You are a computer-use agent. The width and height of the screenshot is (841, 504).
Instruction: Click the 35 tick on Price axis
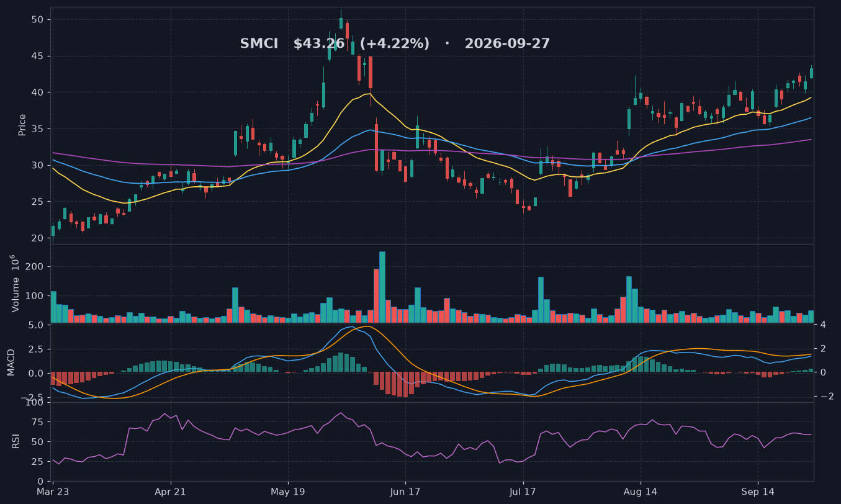point(38,128)
